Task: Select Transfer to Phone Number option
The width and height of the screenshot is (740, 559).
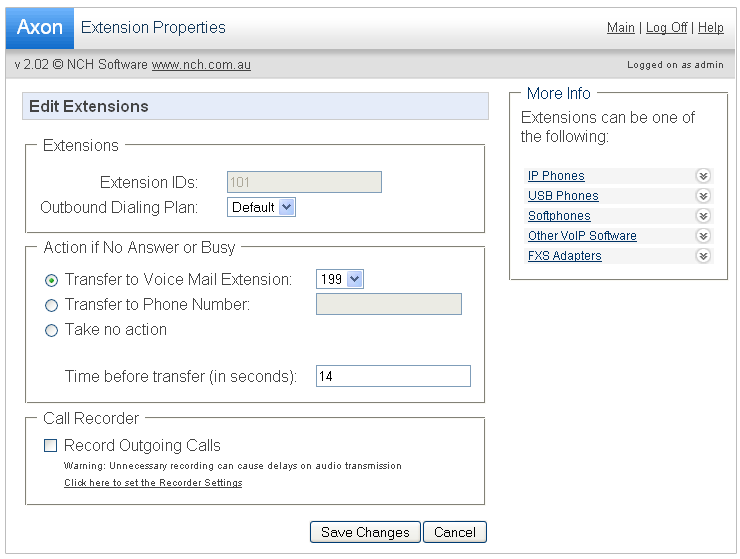Action: tap(52, 305)
